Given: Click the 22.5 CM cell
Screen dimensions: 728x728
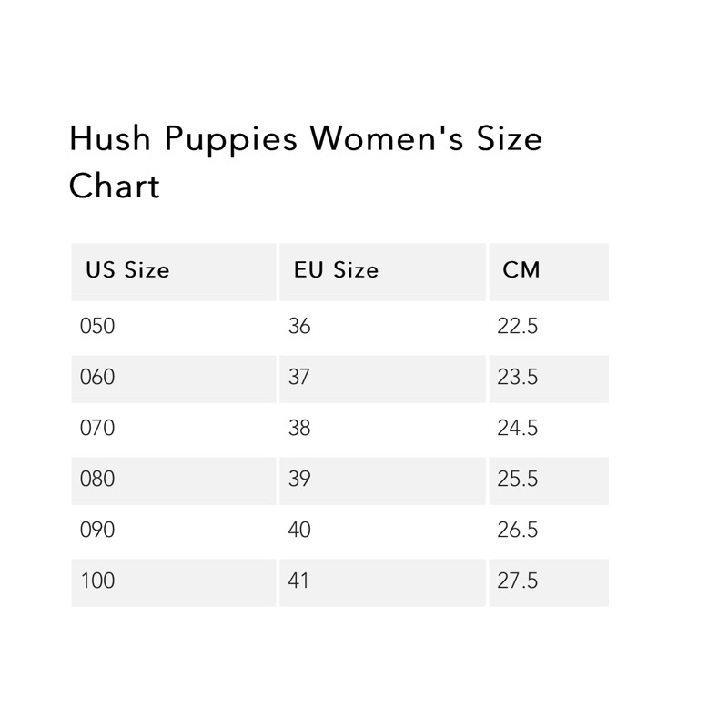Looking at the screenshot, I should pyautogui.click(x=518, y=326).
